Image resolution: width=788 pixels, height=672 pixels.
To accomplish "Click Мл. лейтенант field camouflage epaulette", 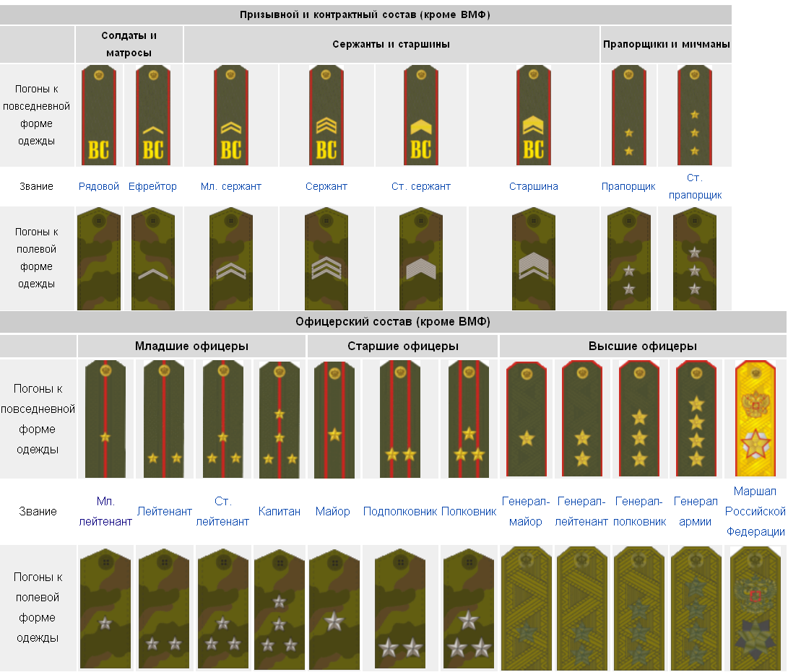I will (x=105, y=608).
